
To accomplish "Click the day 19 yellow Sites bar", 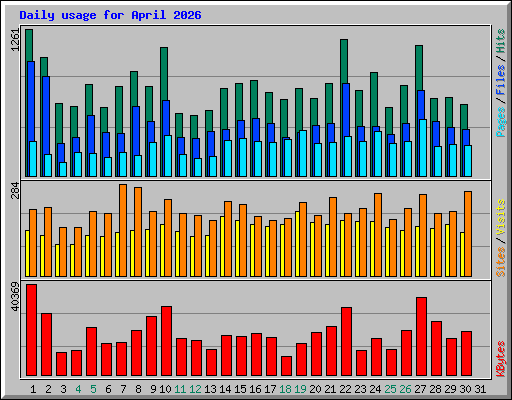I will (297, 244).
